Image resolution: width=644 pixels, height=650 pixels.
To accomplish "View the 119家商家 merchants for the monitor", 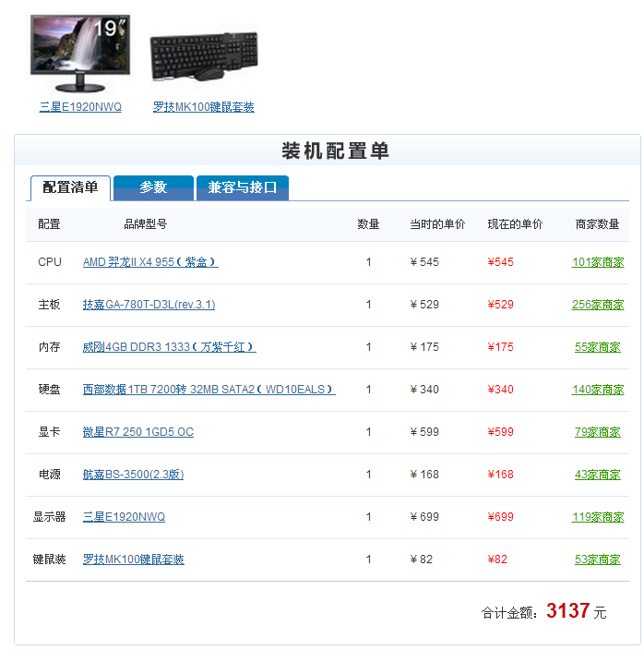I will tap(598, 517).
